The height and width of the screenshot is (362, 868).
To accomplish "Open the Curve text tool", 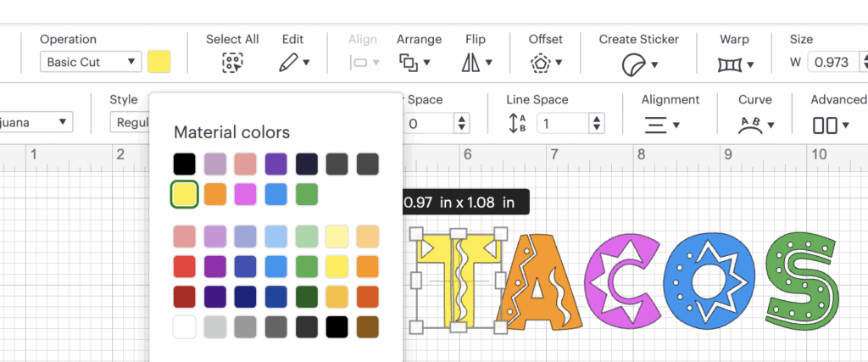I will [x=754, y=125].
